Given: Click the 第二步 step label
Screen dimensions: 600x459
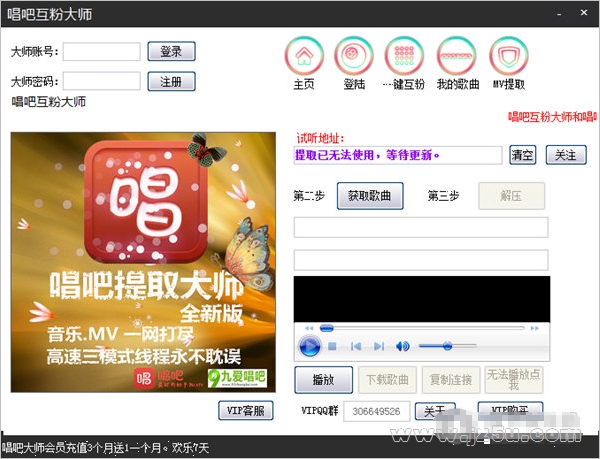Looking at the screenshot, I should tap(309, 196).
